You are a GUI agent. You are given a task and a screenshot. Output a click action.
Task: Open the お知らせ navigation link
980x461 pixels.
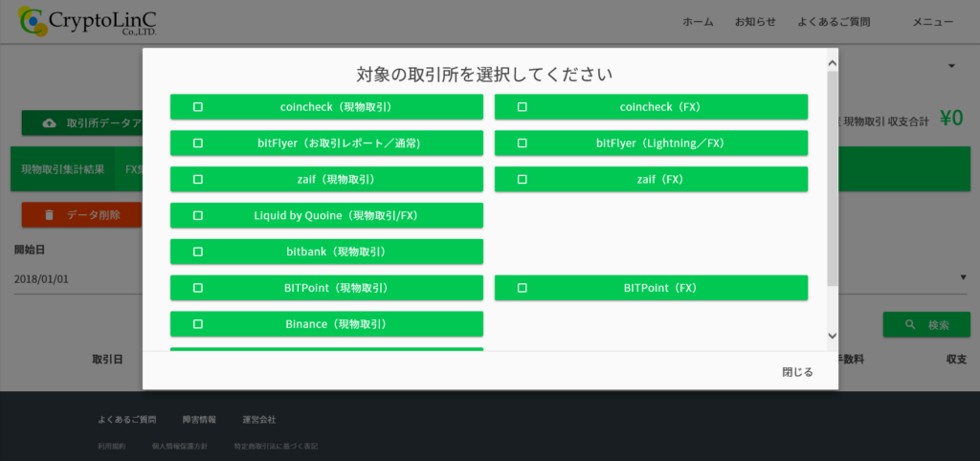click(x=756, y=22)
